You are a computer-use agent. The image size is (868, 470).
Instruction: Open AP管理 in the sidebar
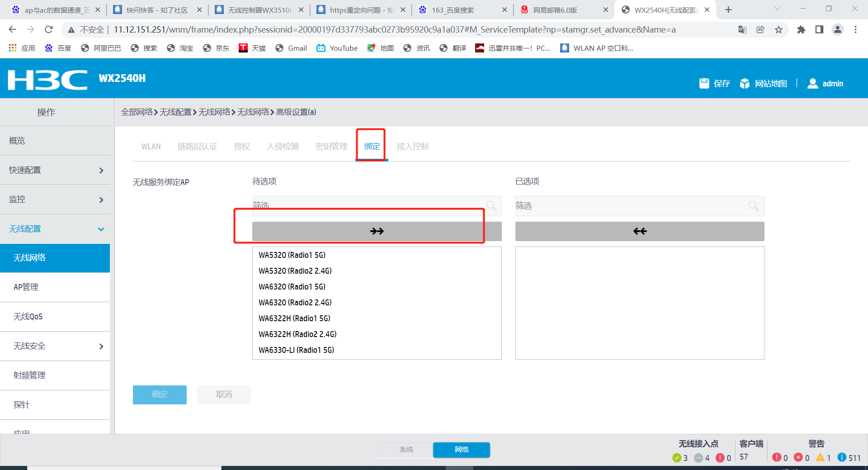(x=55, y=287)
